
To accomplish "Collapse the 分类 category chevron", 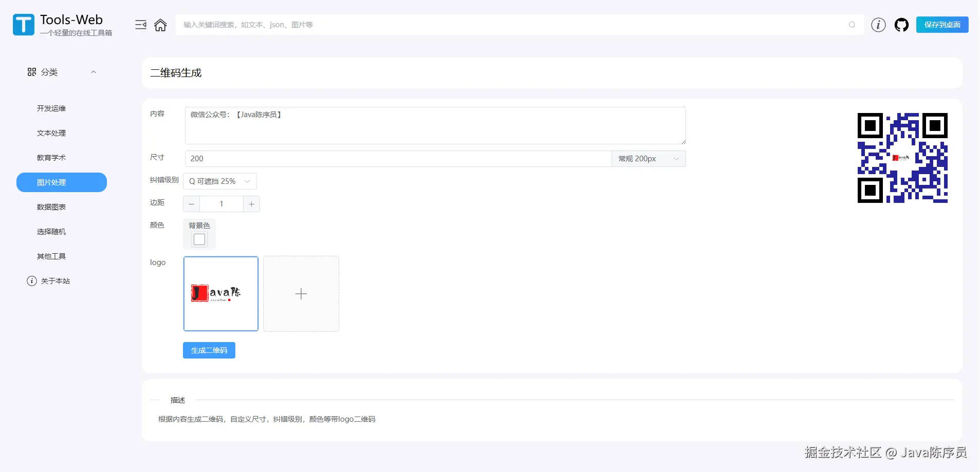I will [x=94, y=72].
